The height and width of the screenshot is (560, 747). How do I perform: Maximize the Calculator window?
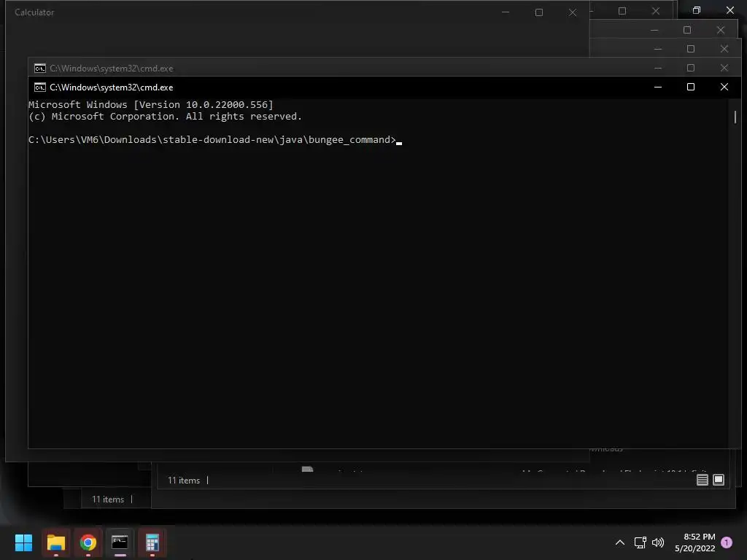click(539, 12)
